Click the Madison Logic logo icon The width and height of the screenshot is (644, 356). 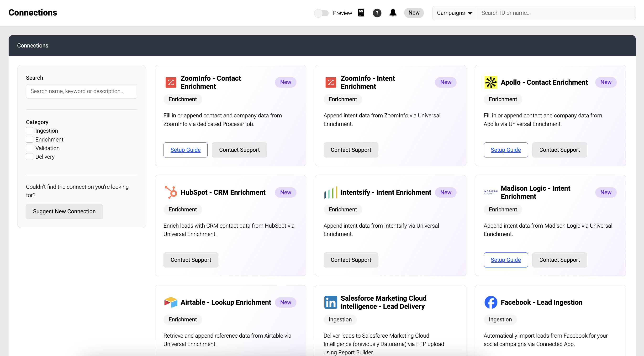point(491,192)
